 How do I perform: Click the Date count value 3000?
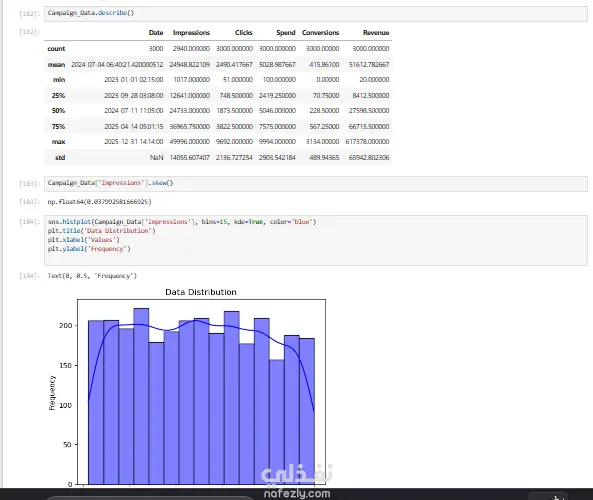(156, 49)
